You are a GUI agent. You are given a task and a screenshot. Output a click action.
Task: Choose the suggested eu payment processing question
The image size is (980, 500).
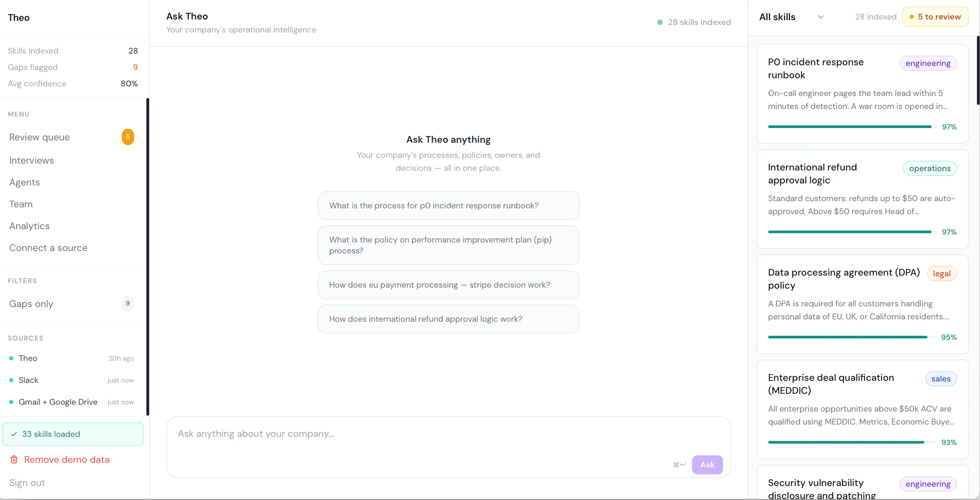(448, 285)
